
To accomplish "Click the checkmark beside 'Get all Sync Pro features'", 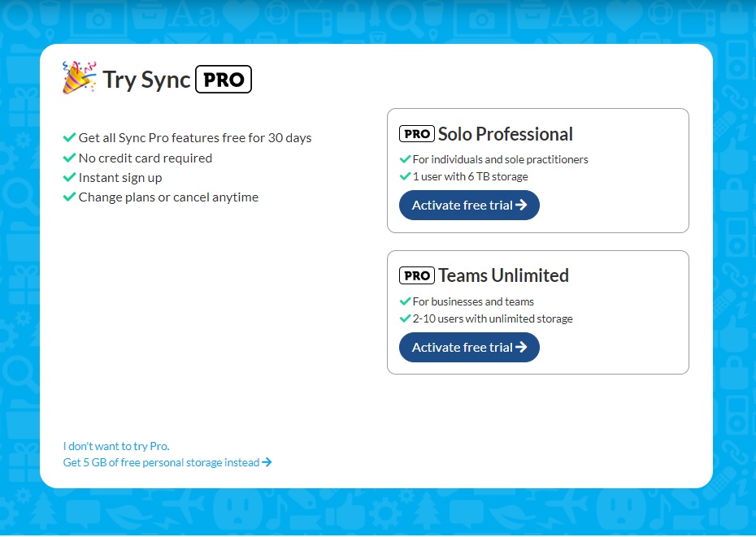I will [69, 137].
